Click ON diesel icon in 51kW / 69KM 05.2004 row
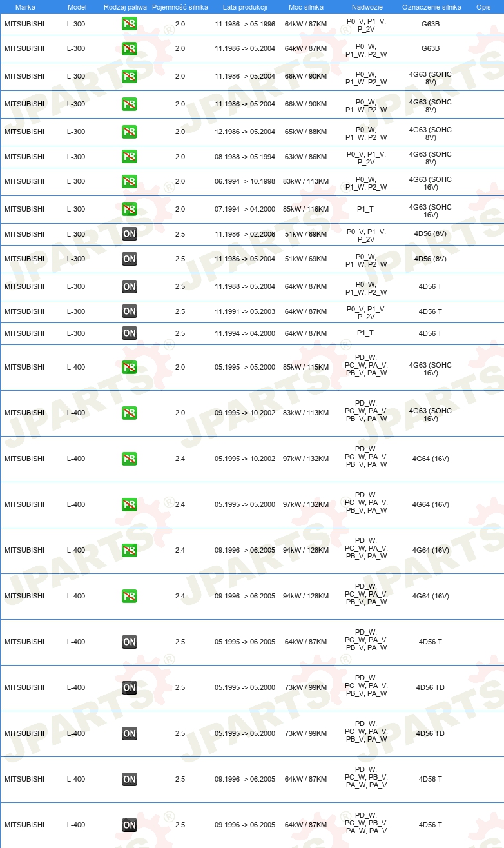Viewport: 504px width, 848px height. [x=129, y=259]
